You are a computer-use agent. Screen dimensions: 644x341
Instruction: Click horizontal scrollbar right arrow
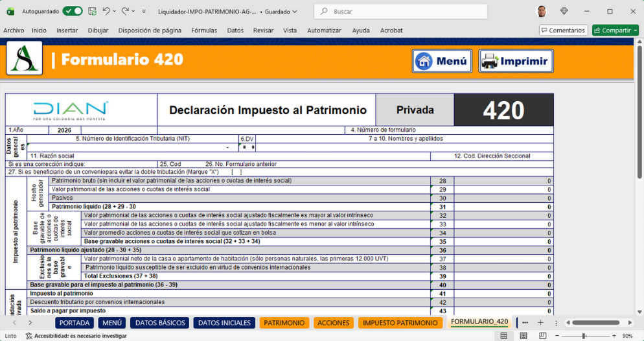pos(630,323)
